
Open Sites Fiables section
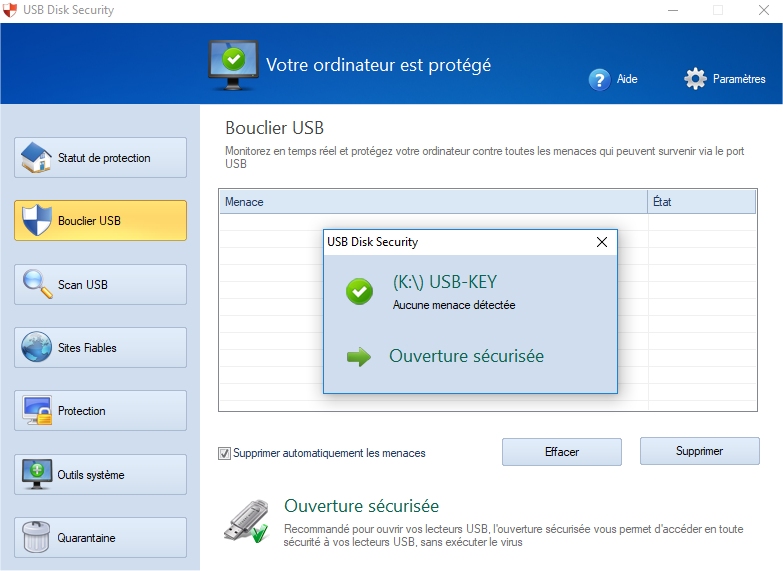tap(100, 347)
